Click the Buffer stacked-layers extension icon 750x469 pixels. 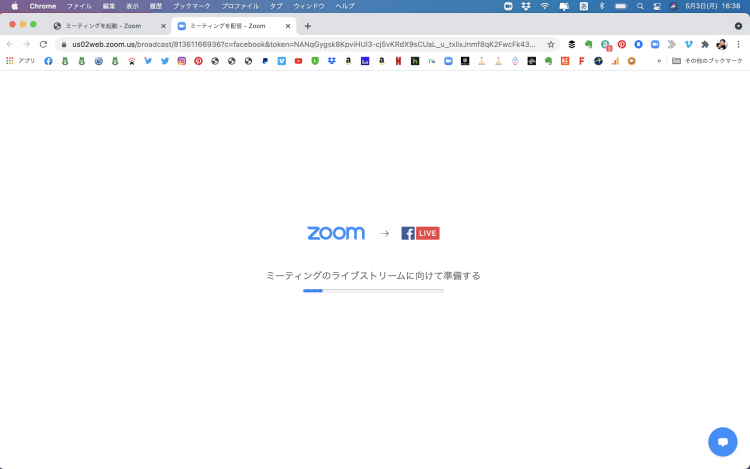[572, 44]
